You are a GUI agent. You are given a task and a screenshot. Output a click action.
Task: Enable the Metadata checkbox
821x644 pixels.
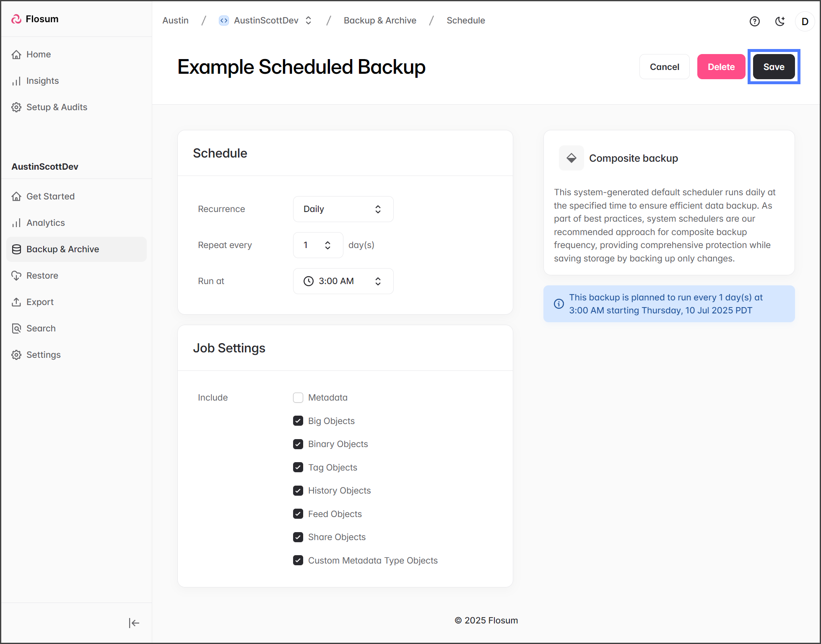tap(298, 398)
